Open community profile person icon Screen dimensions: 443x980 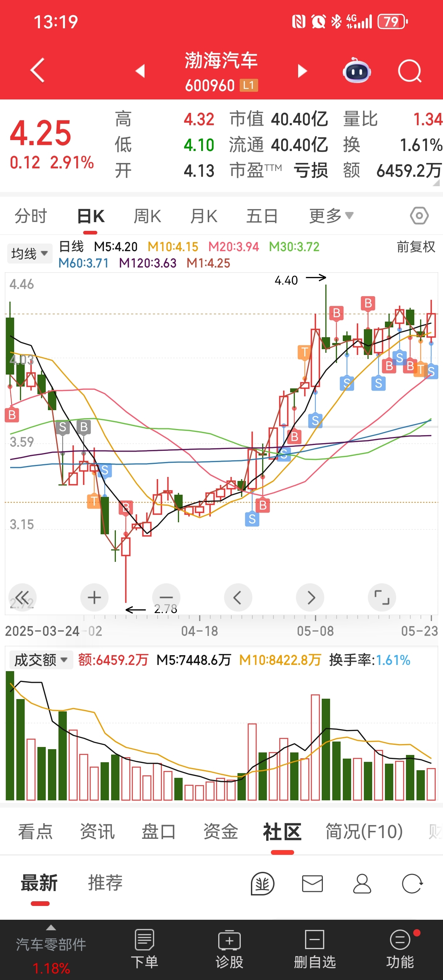pos(362,883)
